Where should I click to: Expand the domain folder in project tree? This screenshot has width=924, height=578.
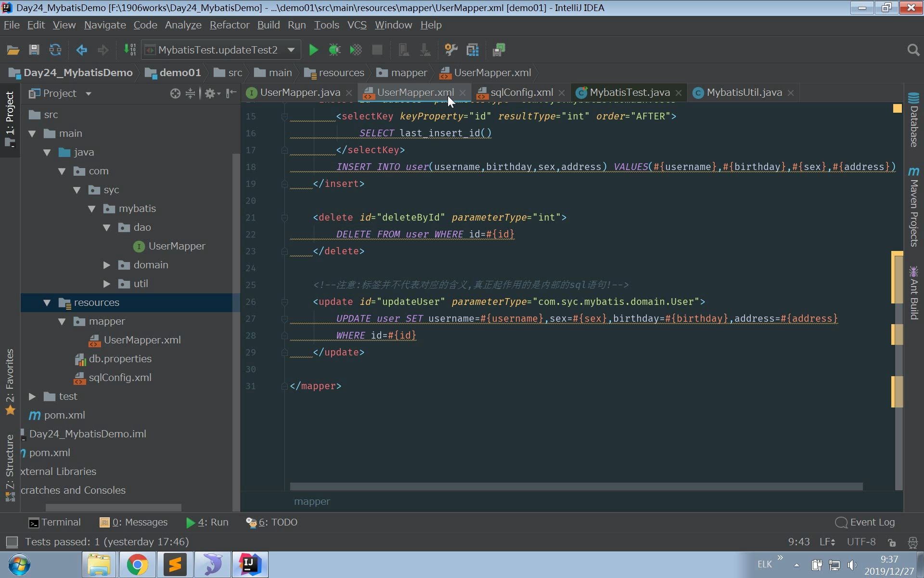(x=107, y=265)
